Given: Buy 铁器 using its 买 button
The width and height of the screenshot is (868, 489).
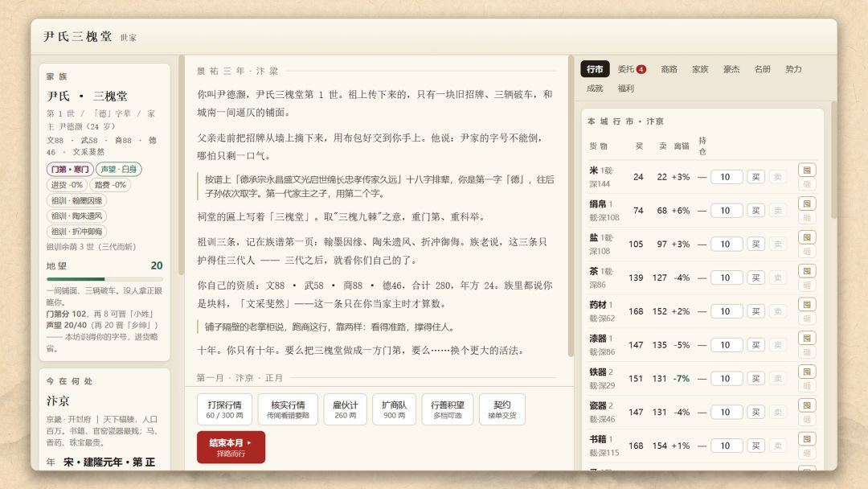Looking at the screenshot, I should click(x=755, y=379).
